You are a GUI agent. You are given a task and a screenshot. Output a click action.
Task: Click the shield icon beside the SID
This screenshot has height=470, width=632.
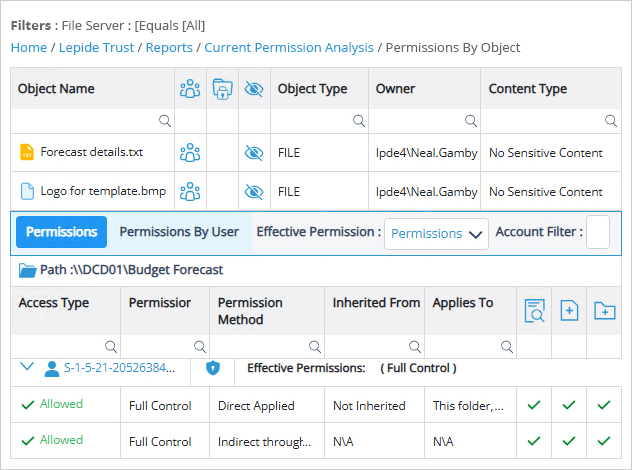pyautogui.click(x=212, y=368)
